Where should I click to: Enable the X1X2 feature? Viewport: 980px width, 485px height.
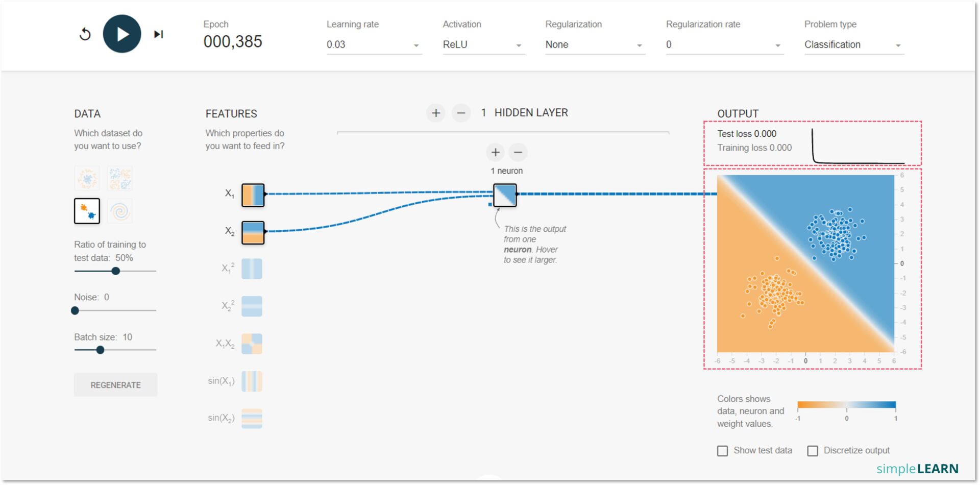(x=252, y=344)
